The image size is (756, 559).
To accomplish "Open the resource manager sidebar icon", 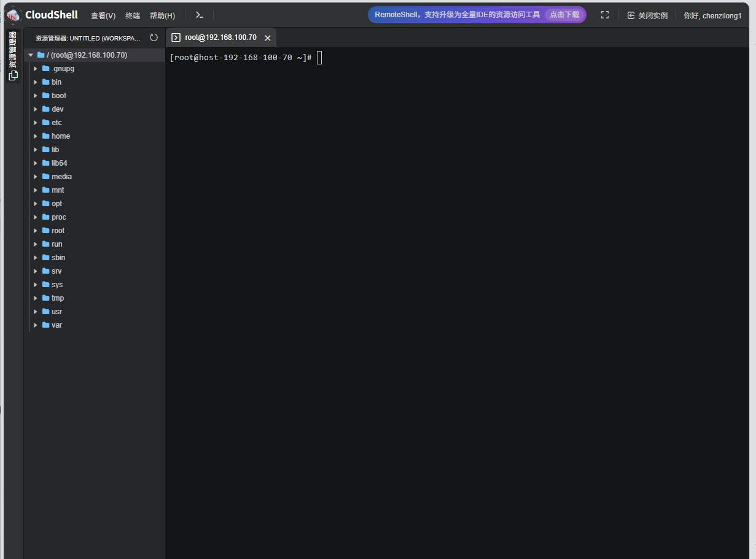I will (x=13, y=75).
